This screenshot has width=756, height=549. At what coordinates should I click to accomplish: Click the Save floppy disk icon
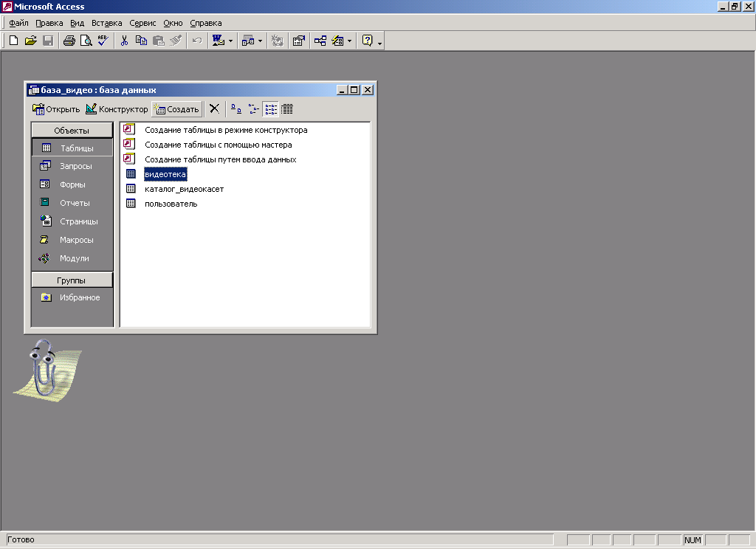pos(48,41)
